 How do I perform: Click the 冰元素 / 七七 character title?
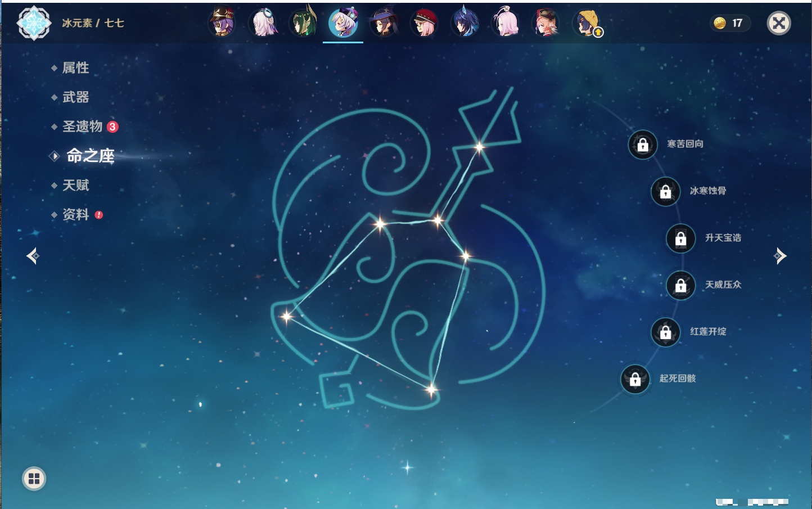[93, 23]
